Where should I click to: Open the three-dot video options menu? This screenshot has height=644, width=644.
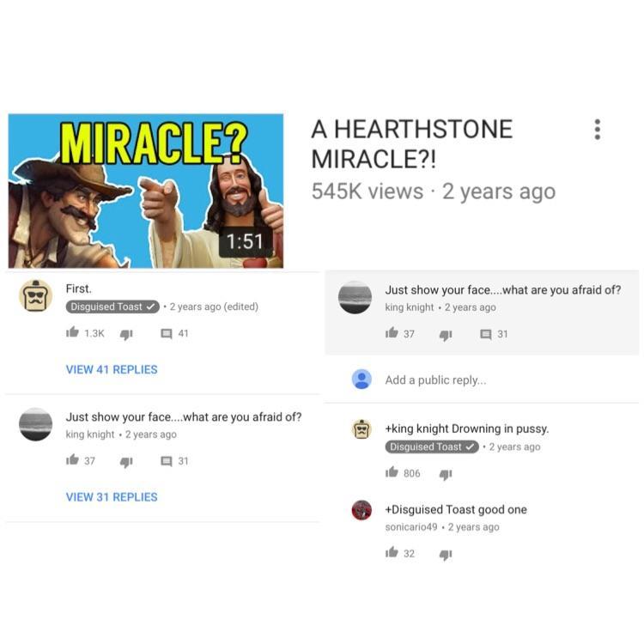[x=597, y=130]
